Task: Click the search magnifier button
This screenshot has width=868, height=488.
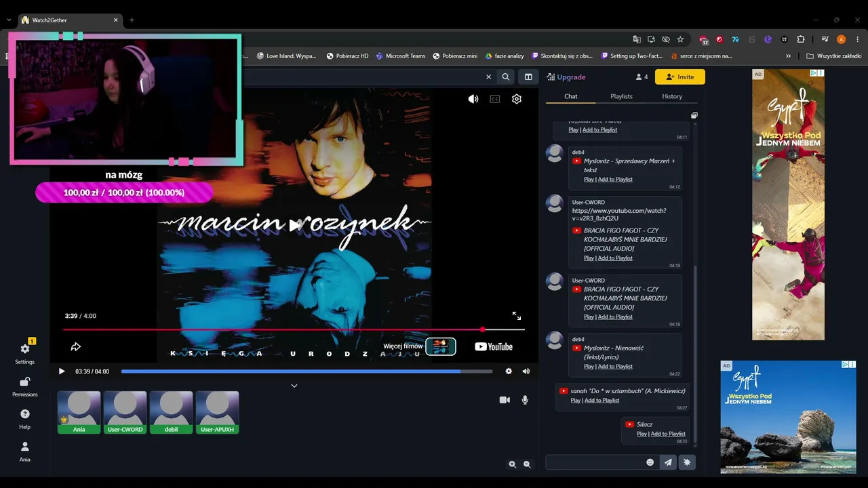Action: 506,77
